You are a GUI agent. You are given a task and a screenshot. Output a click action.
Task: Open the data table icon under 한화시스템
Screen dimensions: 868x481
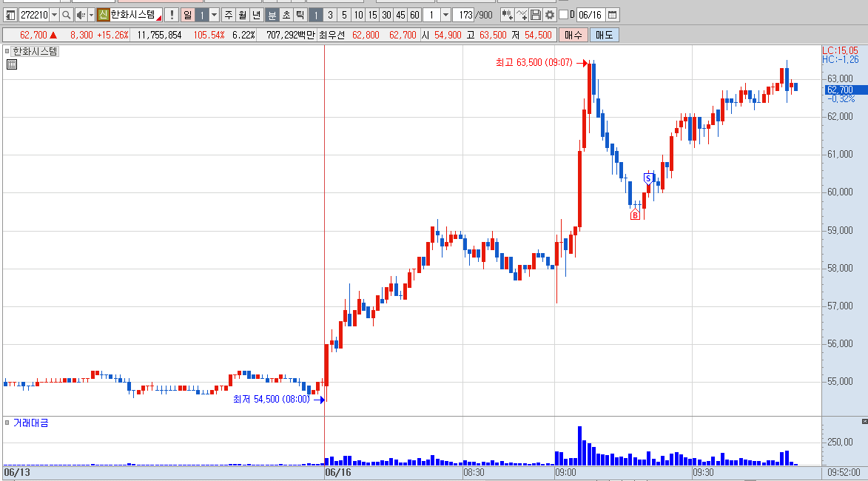click(x=12, y=64)
